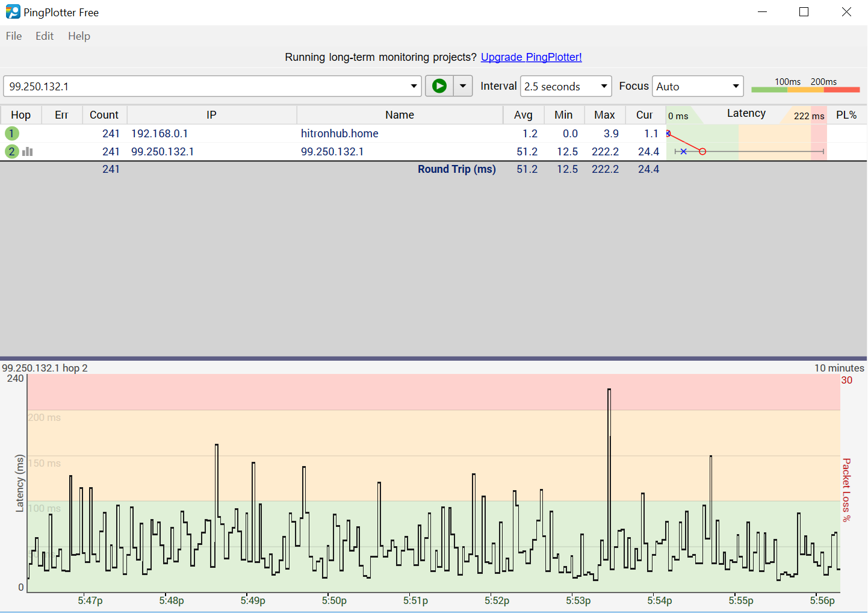This screenshot has height=613, width=868.
Task: Click the Packet Loss % axis label
Action: (x=846, y=490)
